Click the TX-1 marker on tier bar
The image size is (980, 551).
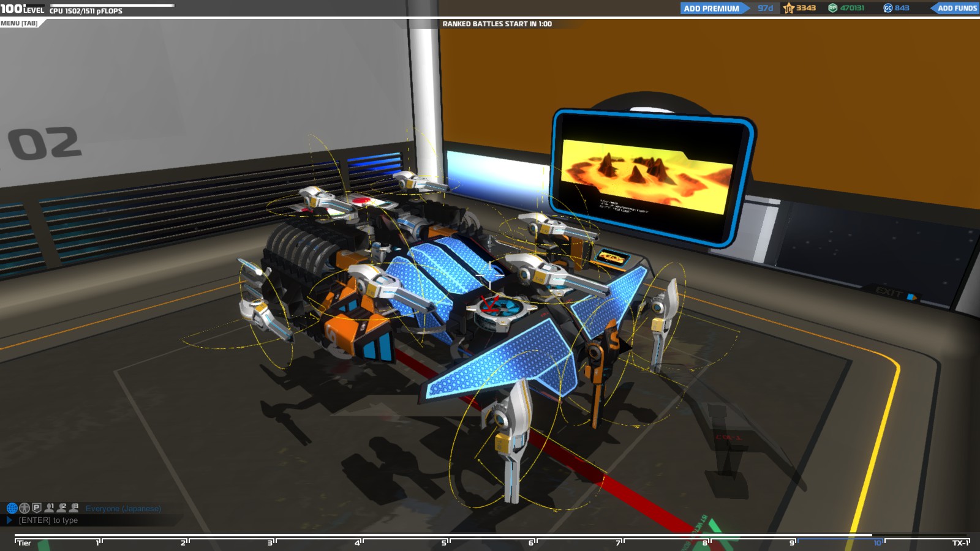pos(961,542)
